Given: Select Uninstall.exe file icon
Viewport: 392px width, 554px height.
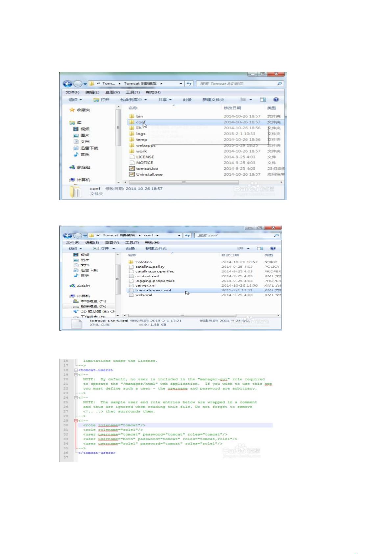Looking at the screenshot, I should (132, 174).
